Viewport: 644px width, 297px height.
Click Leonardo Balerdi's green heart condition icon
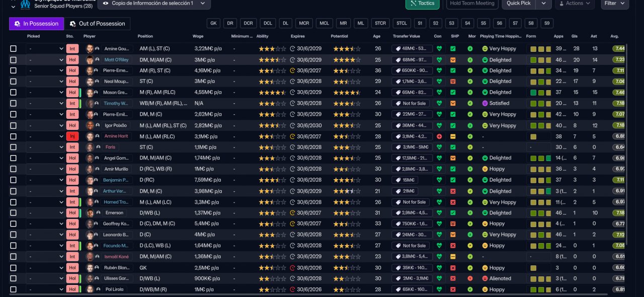point(439,235)
